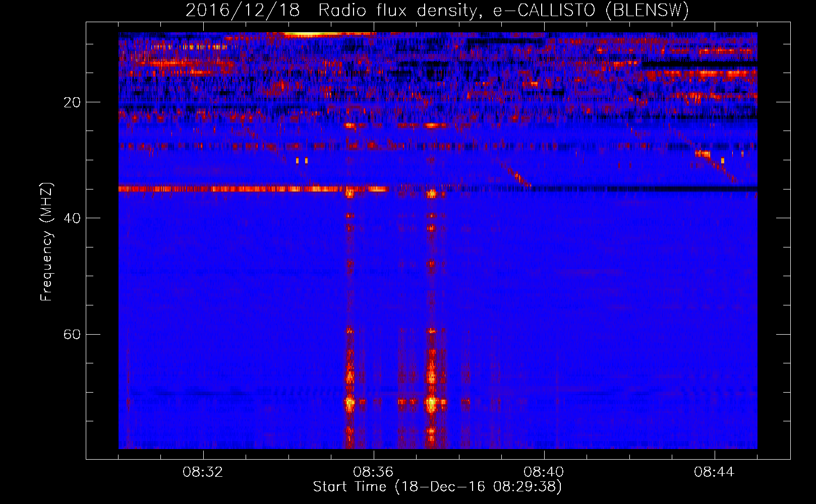Screen dimensions: 816x504
Task: Click the '08:36' time tick label
Action: (373, 472)
